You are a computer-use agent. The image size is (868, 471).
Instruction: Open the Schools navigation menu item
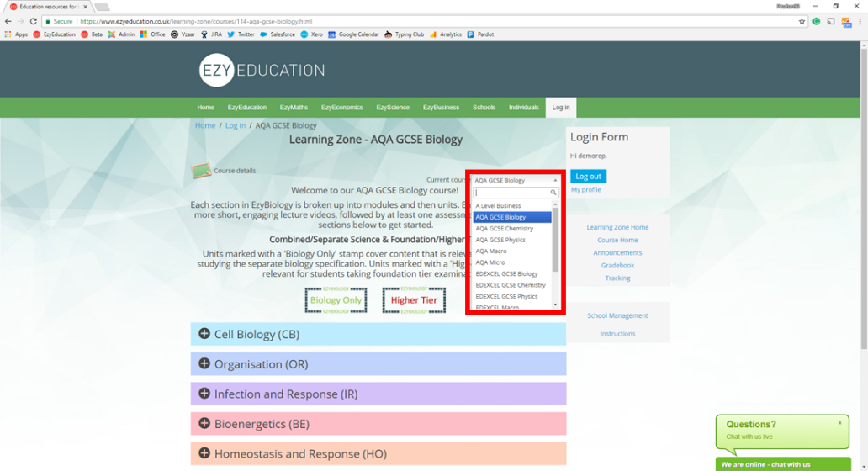click(484, 108)
